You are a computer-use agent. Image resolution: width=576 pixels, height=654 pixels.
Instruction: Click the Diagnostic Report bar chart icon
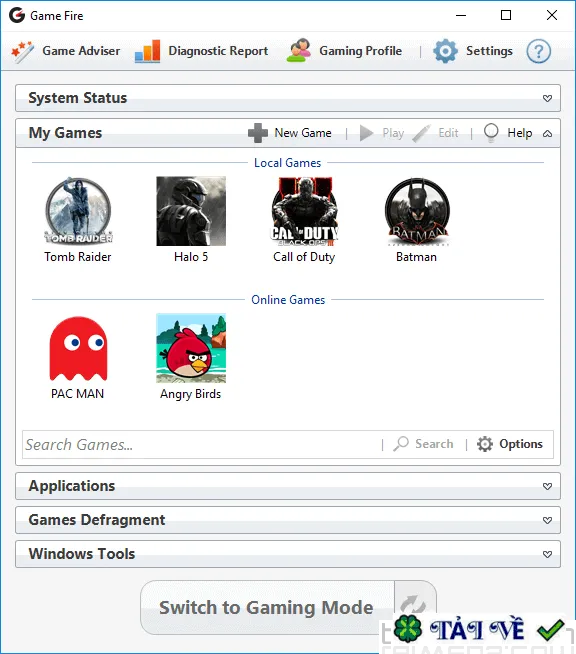click(148, 51)
